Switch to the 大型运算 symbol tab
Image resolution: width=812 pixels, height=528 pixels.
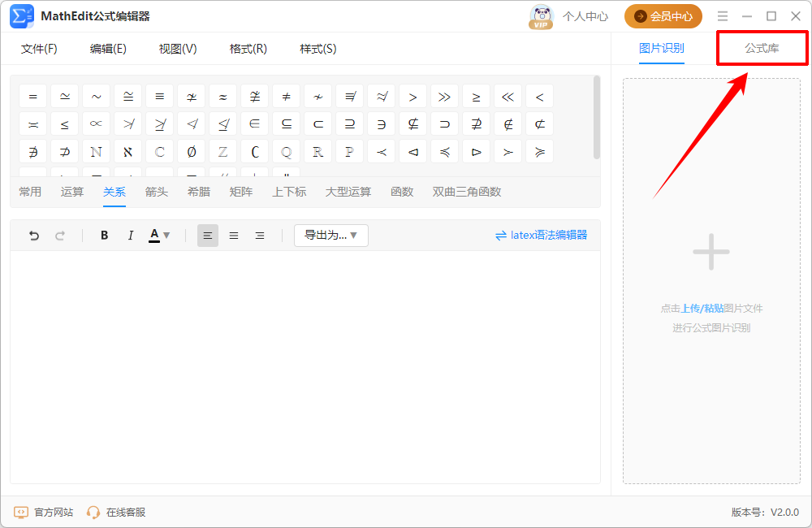348,192
